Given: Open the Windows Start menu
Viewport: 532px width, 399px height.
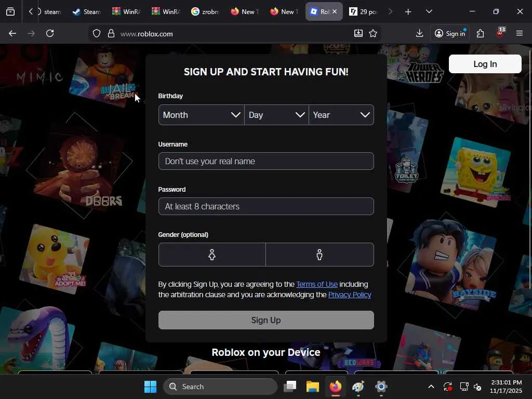Looking at the screenshot, I should [150, 387].
